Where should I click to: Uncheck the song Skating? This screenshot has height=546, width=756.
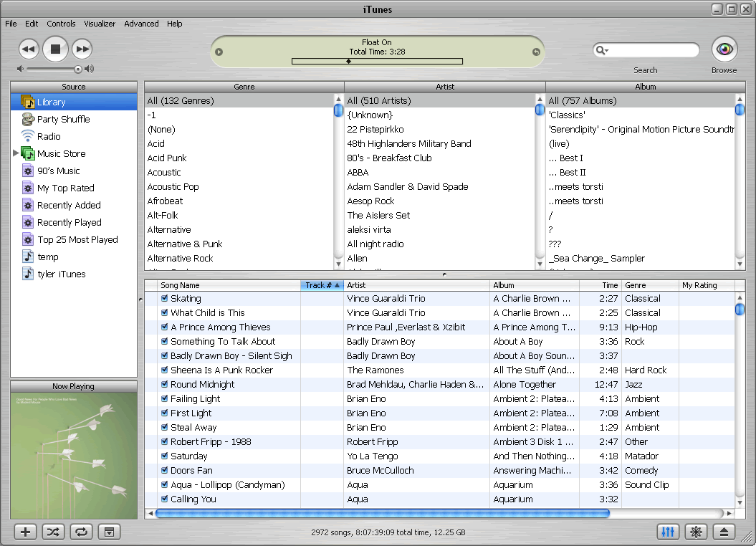(163, 298)
